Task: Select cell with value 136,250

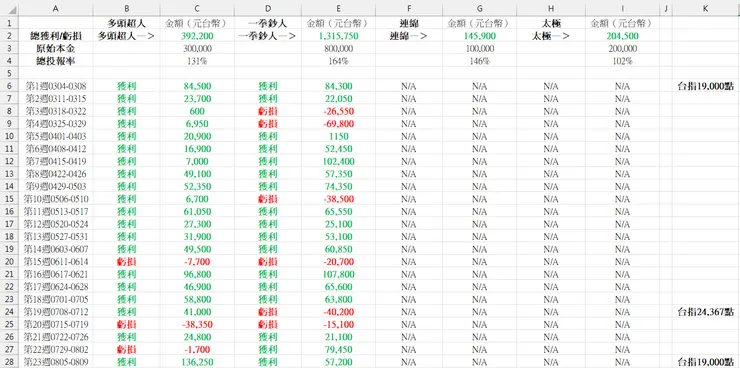Action: pyautogui.click(x=197, y=362)
